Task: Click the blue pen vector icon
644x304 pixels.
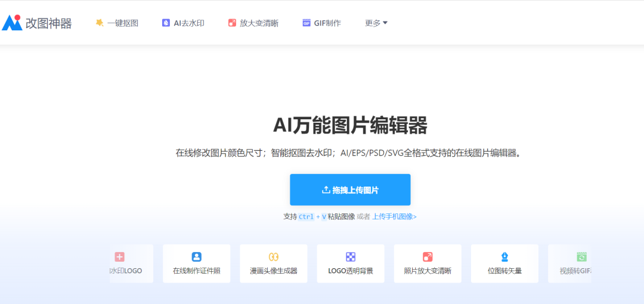Action: pyautogui.click(x=505, y=257)
